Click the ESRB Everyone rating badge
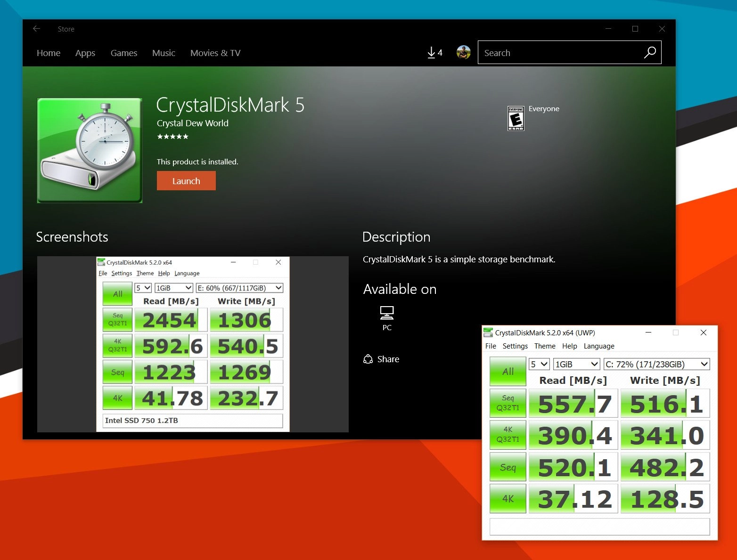Image resolution: width=737 pixels, height=560 pixels. [516, 118]
